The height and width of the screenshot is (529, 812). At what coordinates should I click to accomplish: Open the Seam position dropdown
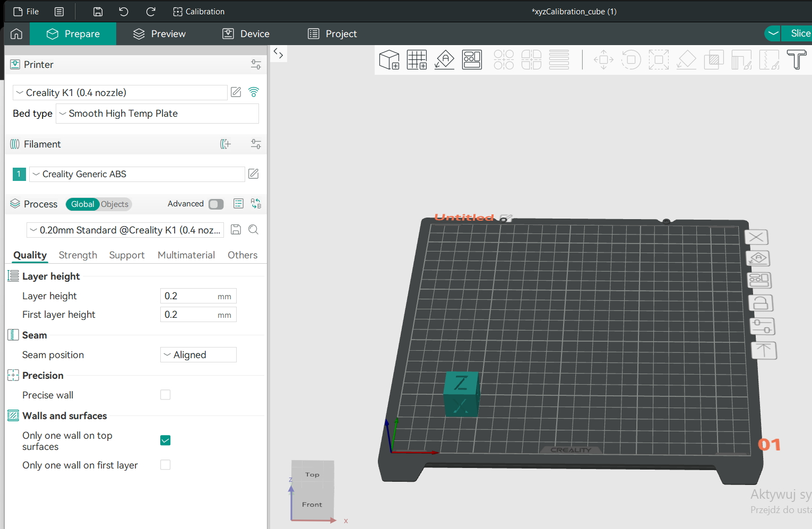198,355
